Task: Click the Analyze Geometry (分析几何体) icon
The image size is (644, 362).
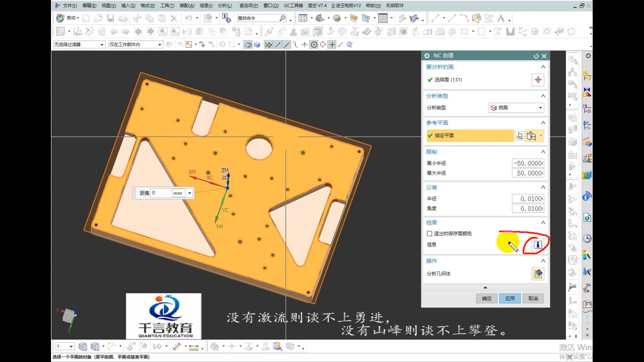Action: [x=538, y=274]
